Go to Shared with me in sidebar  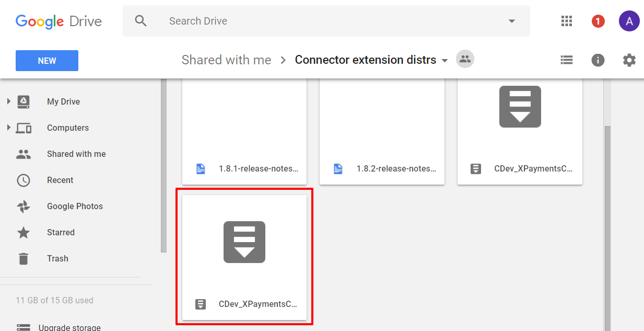[x=76, y=154]
